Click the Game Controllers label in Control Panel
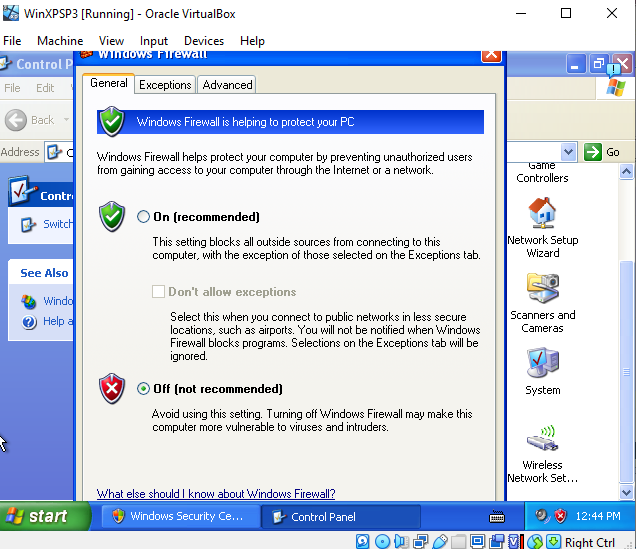Viewport: 636px width, 549px height. pos(542,172)
